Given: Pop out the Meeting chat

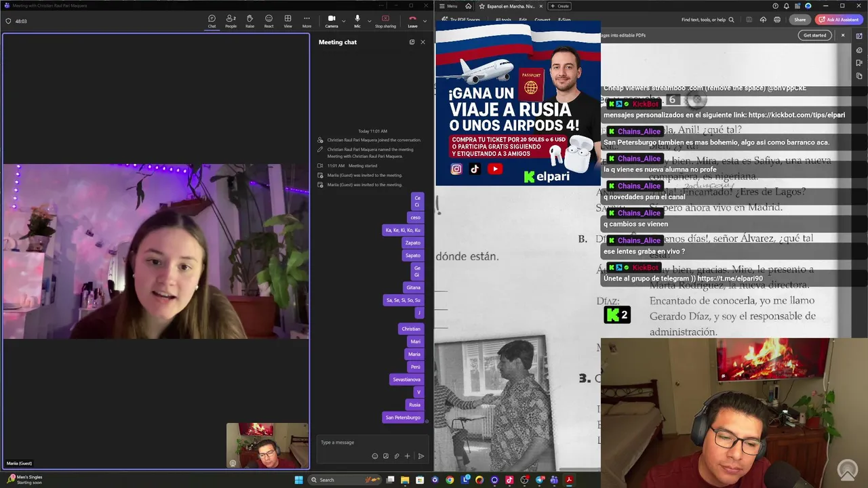Looking at the screenshot, I should coord(412,42).
